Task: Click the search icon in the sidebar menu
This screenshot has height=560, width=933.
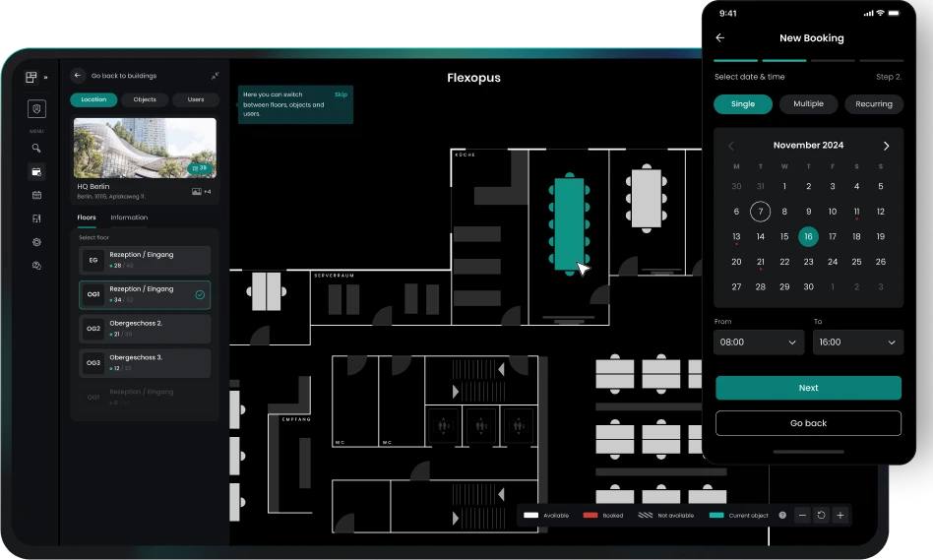Action: coord(36,149)
